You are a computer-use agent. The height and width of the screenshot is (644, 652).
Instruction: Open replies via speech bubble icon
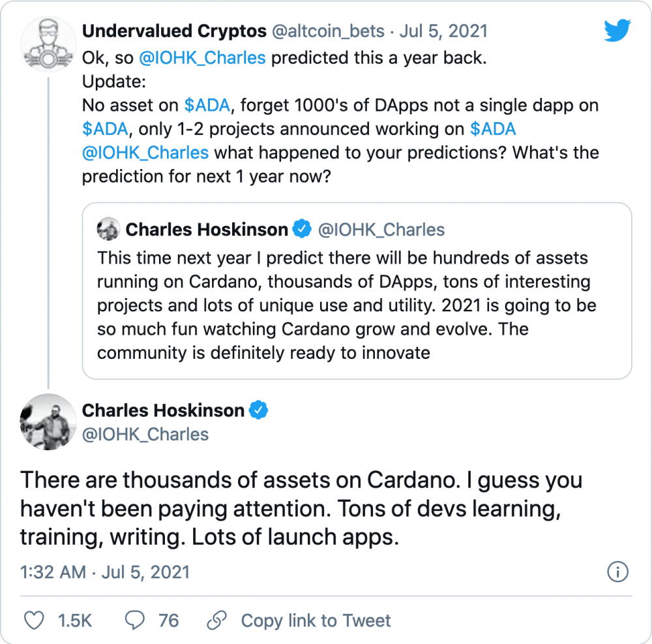(135, 621)
